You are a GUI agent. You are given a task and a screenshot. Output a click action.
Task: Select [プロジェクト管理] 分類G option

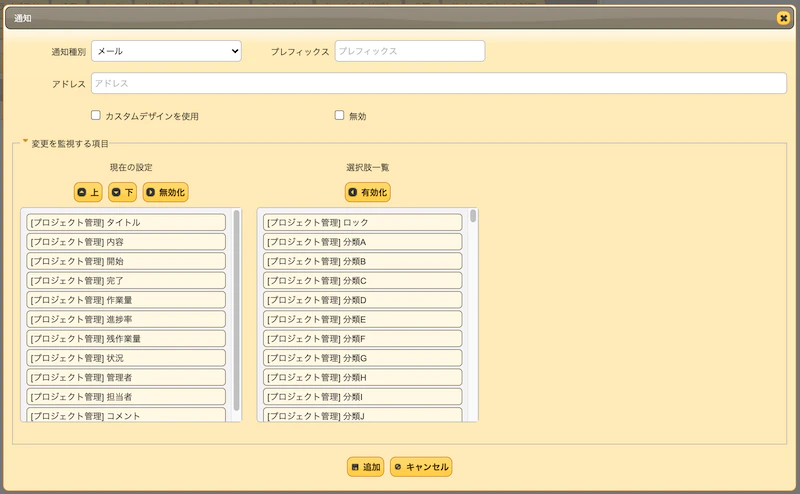[x=363, y=358]
